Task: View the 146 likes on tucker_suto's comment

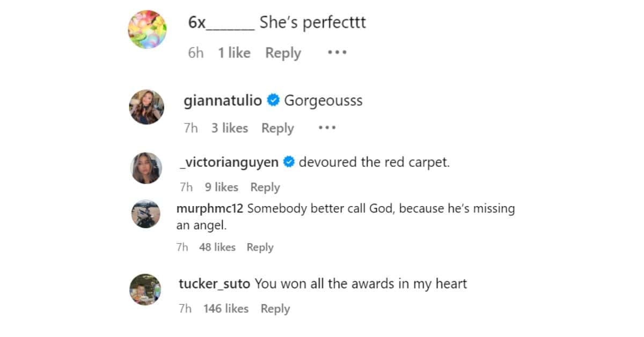Action: pos(227,309)
